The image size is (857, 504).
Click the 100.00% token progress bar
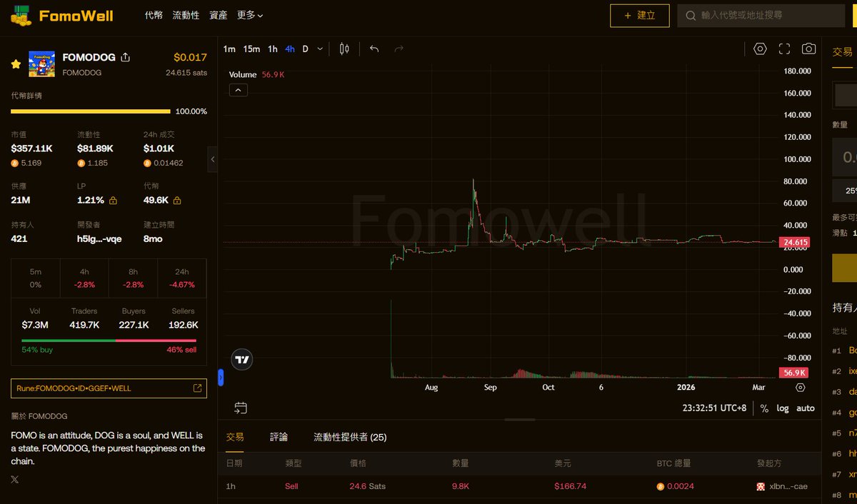(x=91, y=111)
